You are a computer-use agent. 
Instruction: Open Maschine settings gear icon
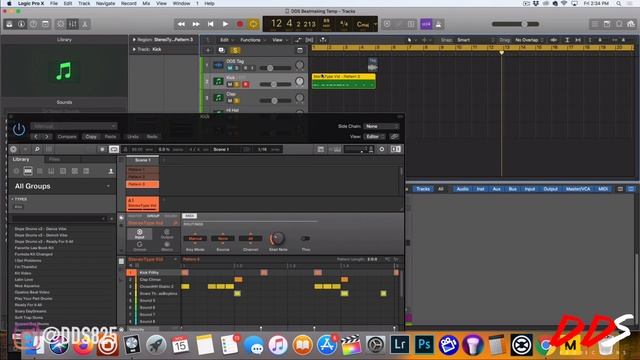pos(382,149)
